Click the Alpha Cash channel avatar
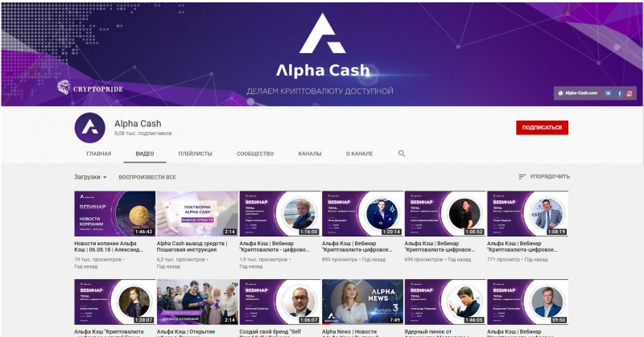Viewport: 644px width, 337px height. coord(89,128)
